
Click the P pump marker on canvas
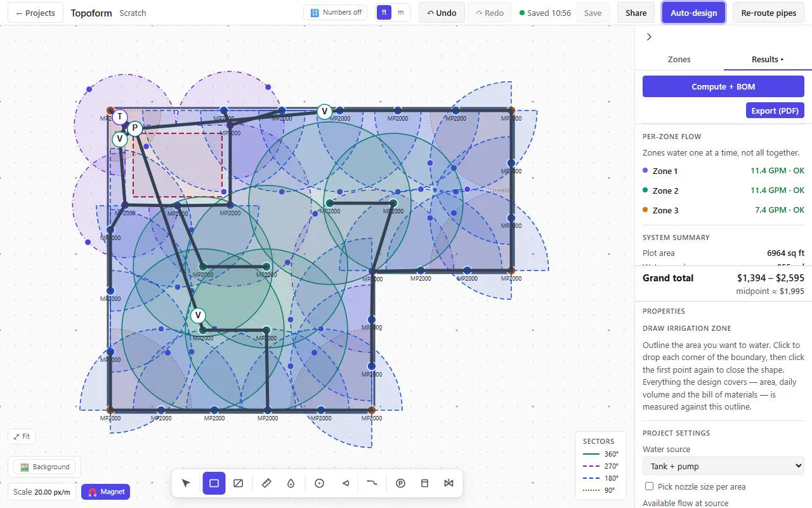(135, 128)
